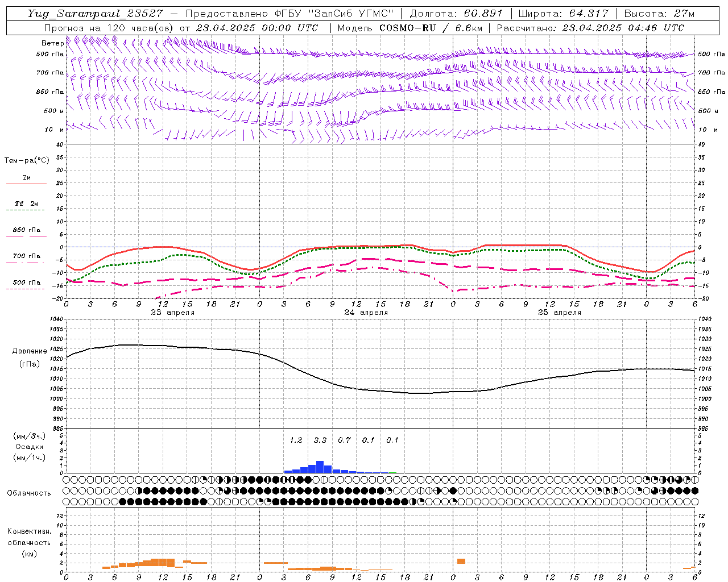The image size is (728, 582).
Task: Click the Td 2м dew point legend entry
Action: (27, 203)
